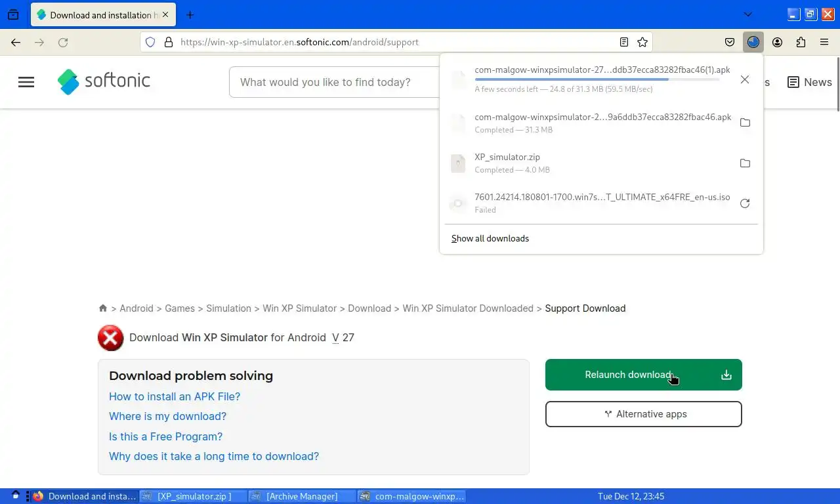Show all downloads
Screen dimensions: 840x504
[490, 238]
